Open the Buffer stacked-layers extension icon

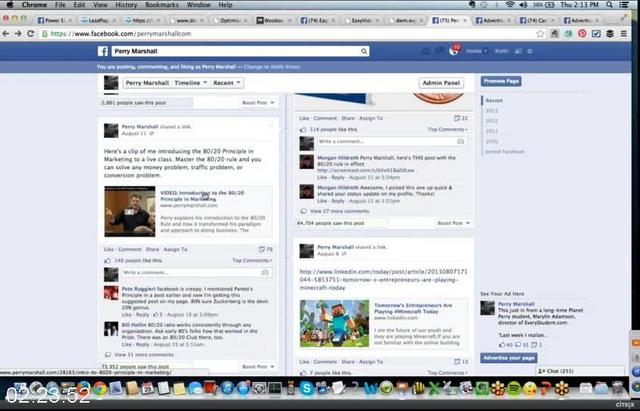coord(610,34)
